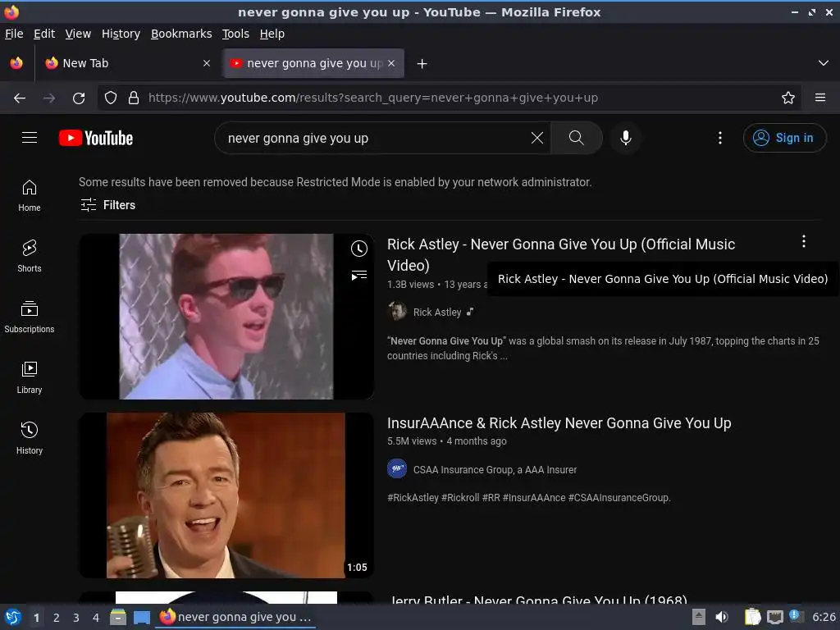Click CSAA Insurance Group channel avatar
The width and height of the screenshot is (840, 630).
click(397, 468)
